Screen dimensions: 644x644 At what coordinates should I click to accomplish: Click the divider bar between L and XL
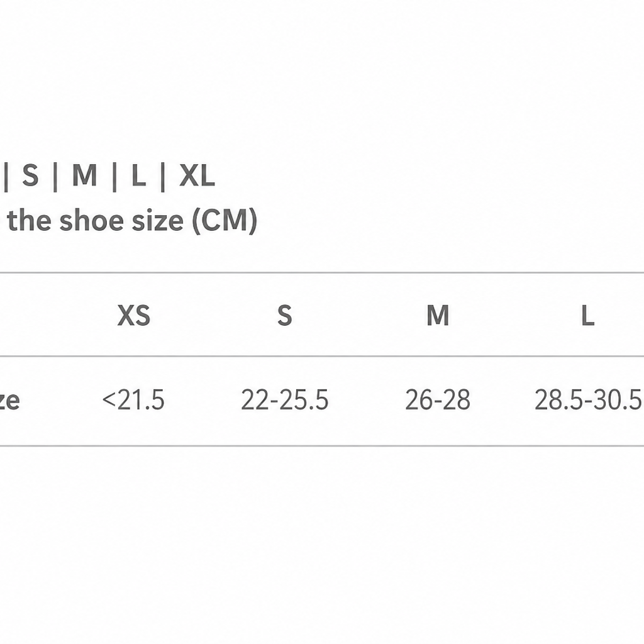coord(163,177)
